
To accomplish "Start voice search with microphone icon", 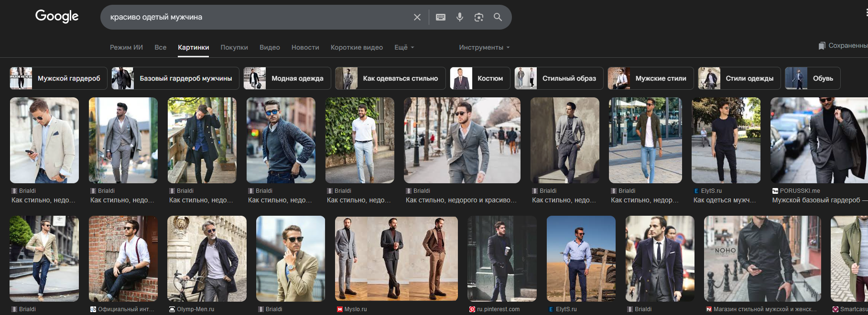I will (460, 17).
